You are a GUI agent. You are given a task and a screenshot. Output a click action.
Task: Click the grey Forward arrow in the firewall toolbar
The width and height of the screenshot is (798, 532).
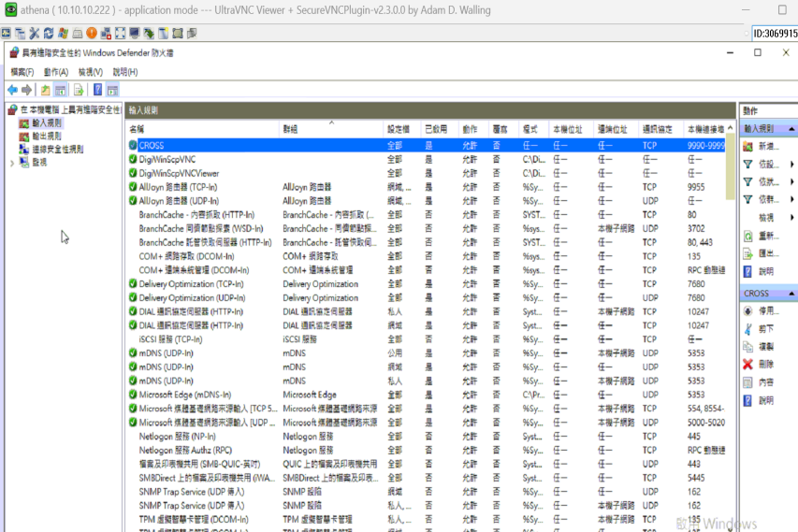[x=26, y=90]
